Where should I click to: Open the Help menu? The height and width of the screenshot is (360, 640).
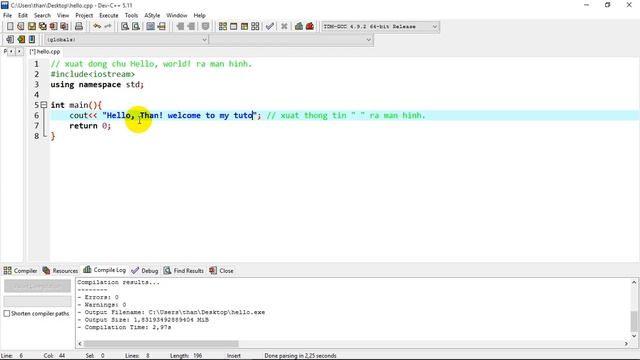200,16
